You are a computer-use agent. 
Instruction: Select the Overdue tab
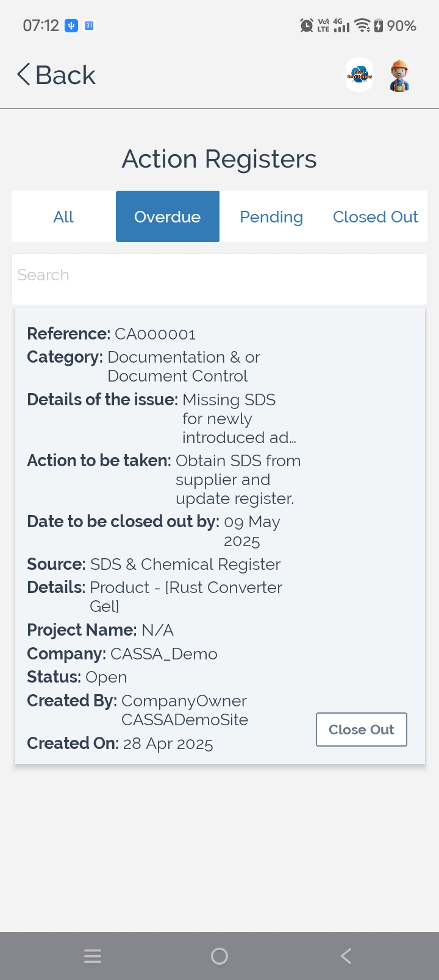[168, 216]
